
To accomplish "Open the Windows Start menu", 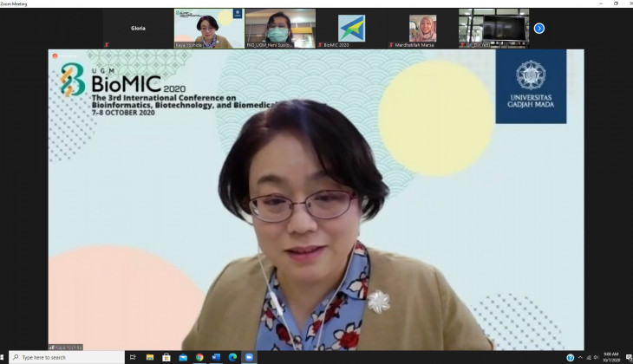I will 2,358.
